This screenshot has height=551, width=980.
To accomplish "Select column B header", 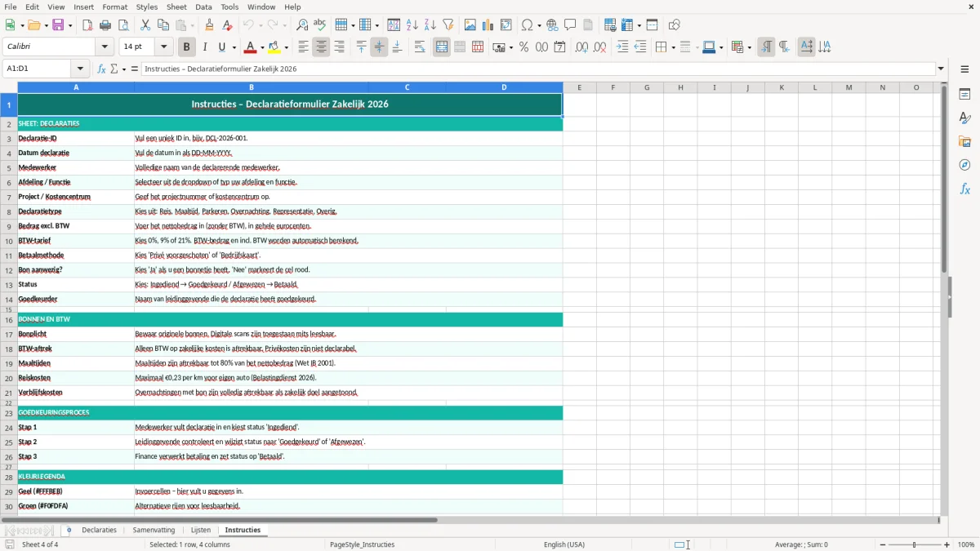I will coord(251,87).
